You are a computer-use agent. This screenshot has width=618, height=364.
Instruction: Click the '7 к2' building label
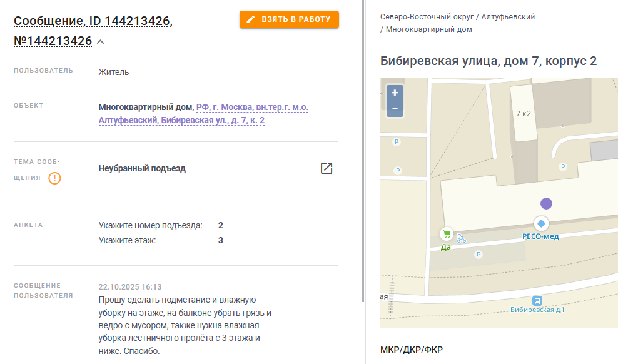[524, 113]
